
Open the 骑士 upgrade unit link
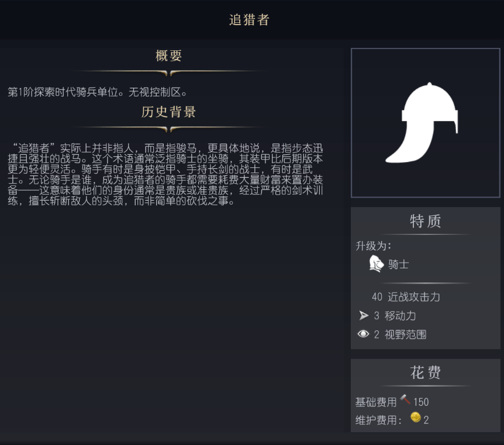click(398, 265)
